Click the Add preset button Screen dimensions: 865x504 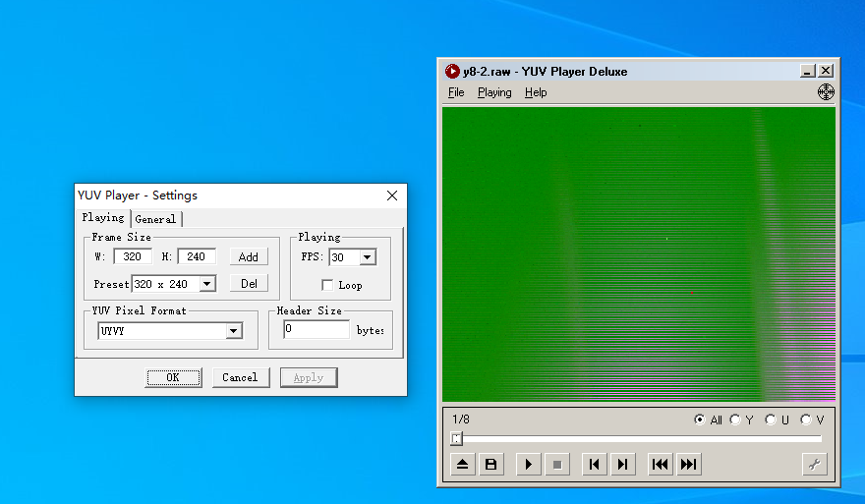point(249,256)
